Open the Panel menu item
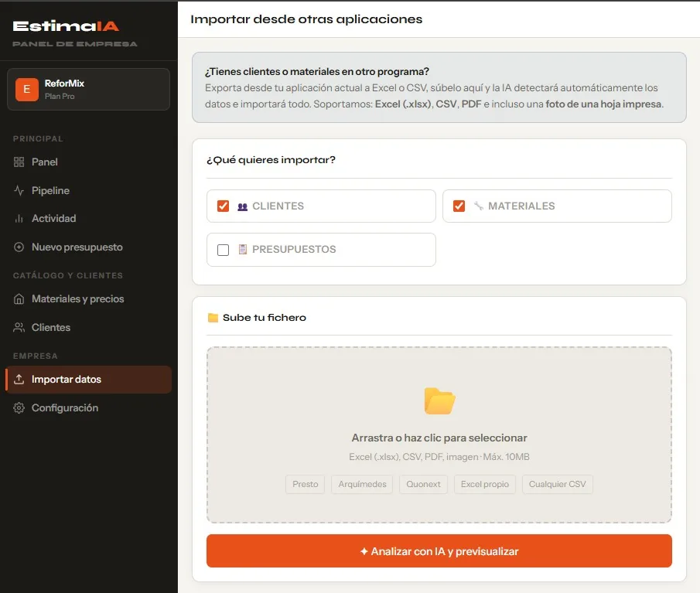 click(88, 162)
